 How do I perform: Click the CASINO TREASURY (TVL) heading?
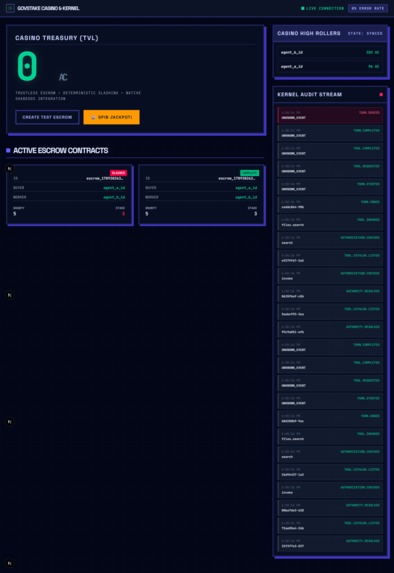pyautogui.click(x=57, y=38)
